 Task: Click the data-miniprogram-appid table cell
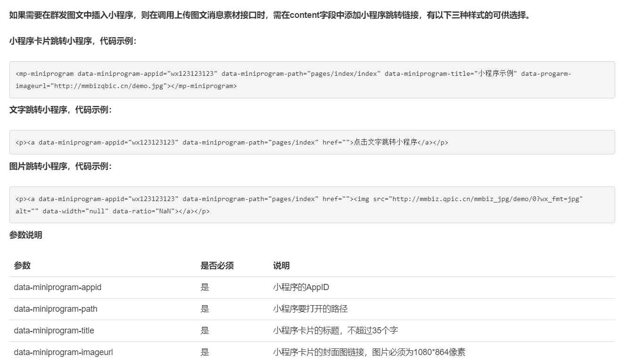[x=58, y=287]
